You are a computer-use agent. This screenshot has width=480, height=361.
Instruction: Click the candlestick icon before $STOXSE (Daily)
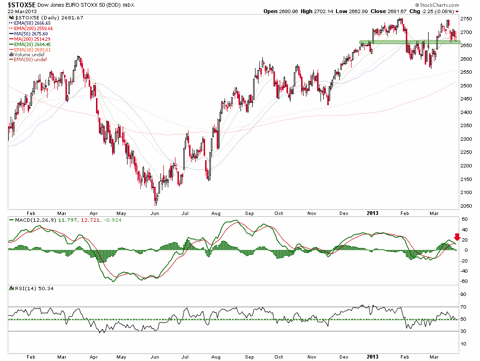[11, 18]
